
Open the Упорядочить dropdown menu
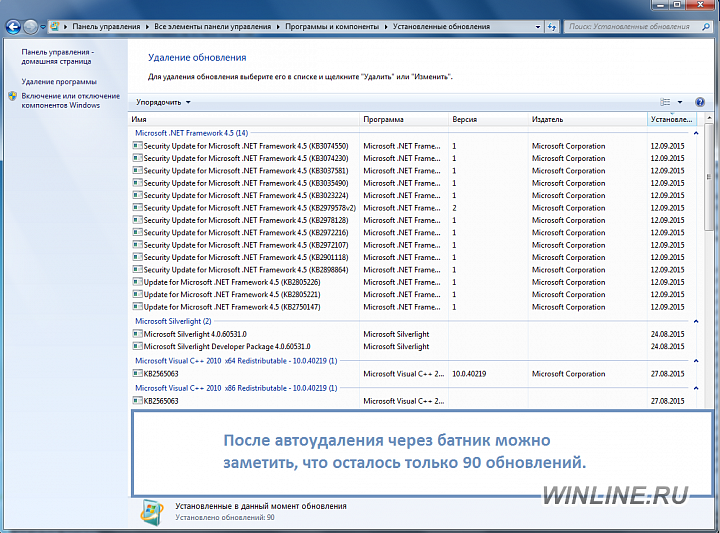click(x=163, y=102)
